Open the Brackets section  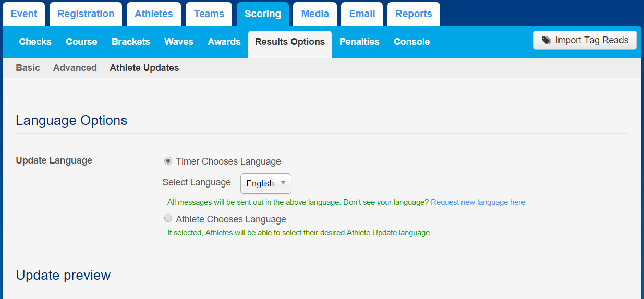[131, 42]
